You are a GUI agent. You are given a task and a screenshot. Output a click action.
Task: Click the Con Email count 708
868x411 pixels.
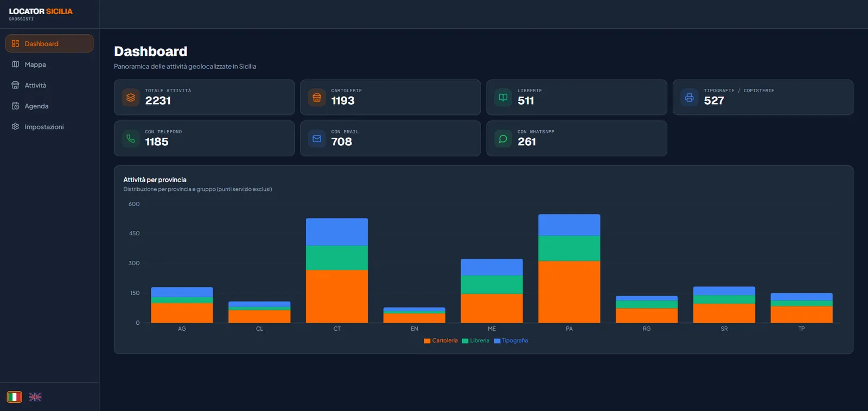coord(342,142)
